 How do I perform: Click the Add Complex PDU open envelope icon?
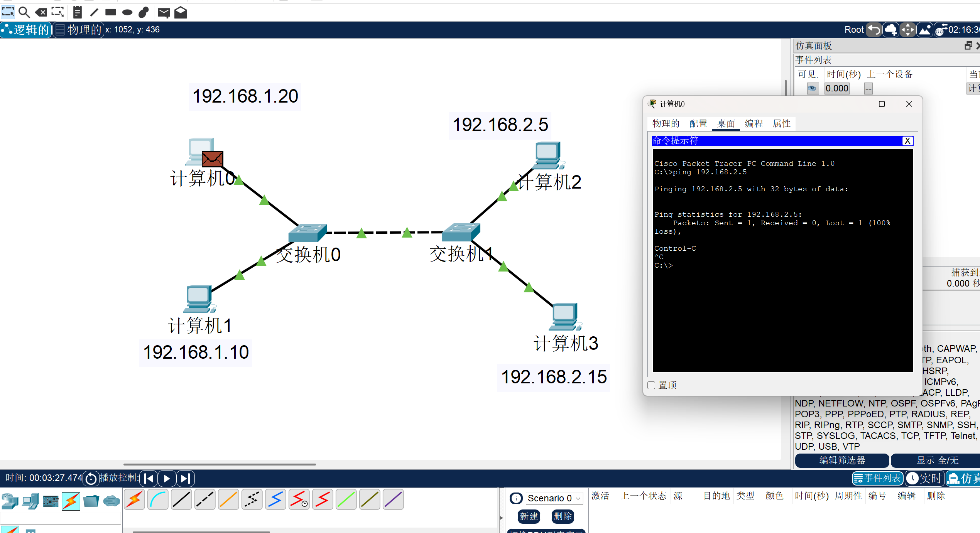point(181,12)
